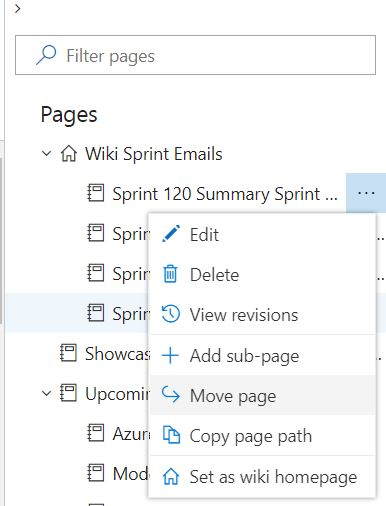Choose Delete from the context menu
386x506 pixels.
point(263,275)
